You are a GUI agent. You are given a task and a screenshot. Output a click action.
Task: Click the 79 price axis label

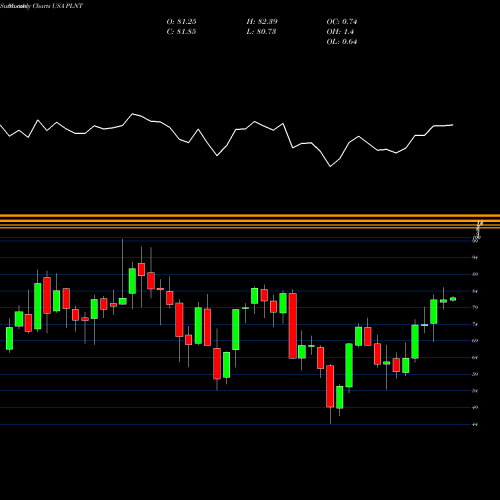pos(475,307)
